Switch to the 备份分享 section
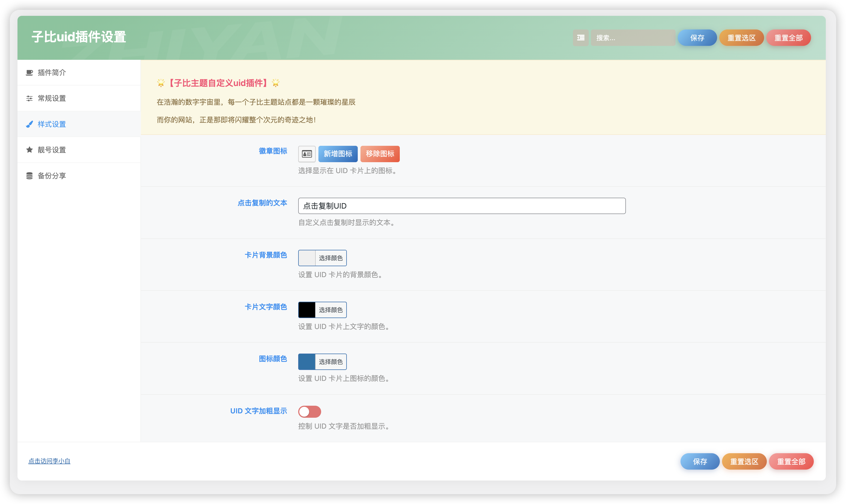This screenshot has width=846, height=504. pos(52,175)
